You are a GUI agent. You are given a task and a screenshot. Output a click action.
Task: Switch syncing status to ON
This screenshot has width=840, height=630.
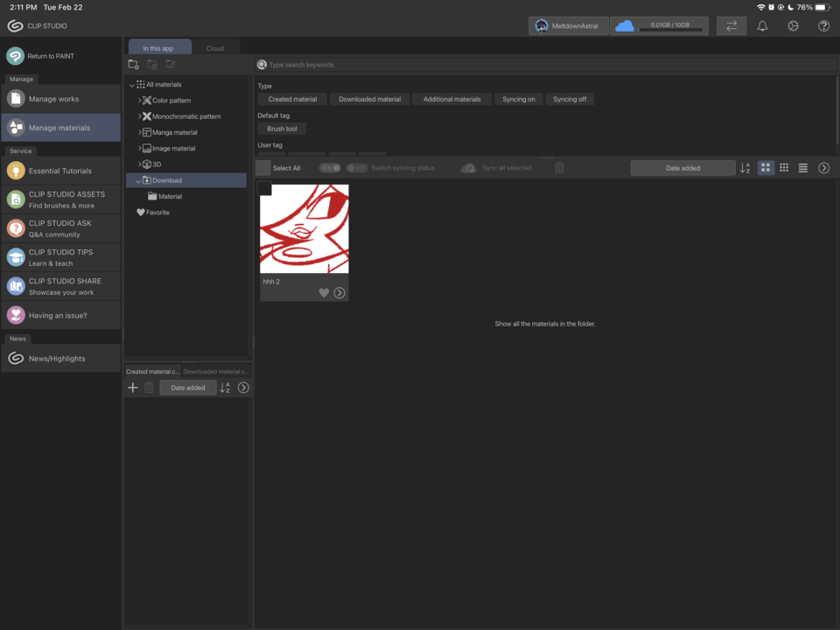[328, 167]
